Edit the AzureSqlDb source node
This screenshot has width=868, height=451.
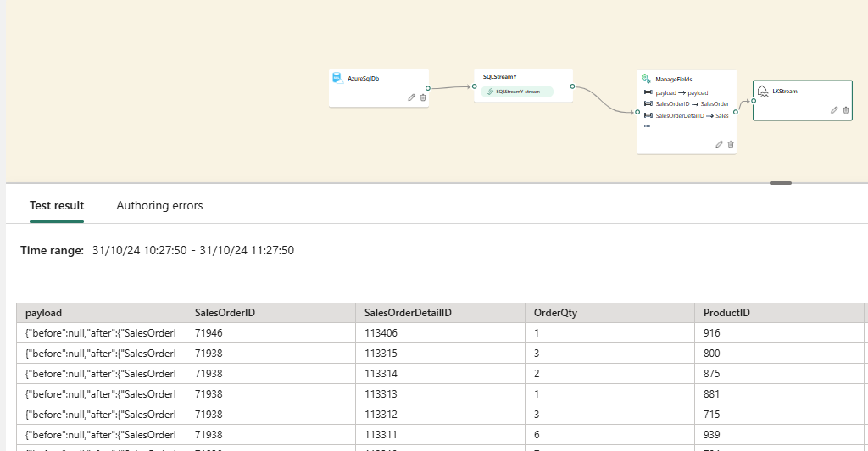411,97
